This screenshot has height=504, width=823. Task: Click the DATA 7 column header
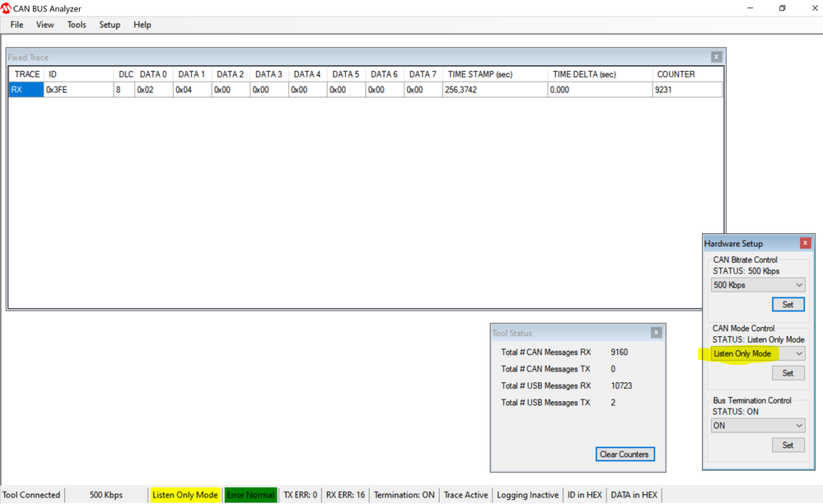[423, 74]
